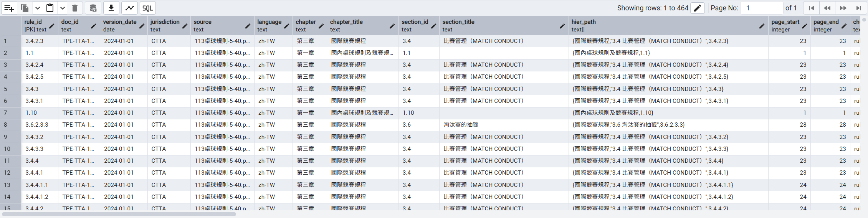
Task: Click the next page double-arrow button
Action: [x=843, y=8]
